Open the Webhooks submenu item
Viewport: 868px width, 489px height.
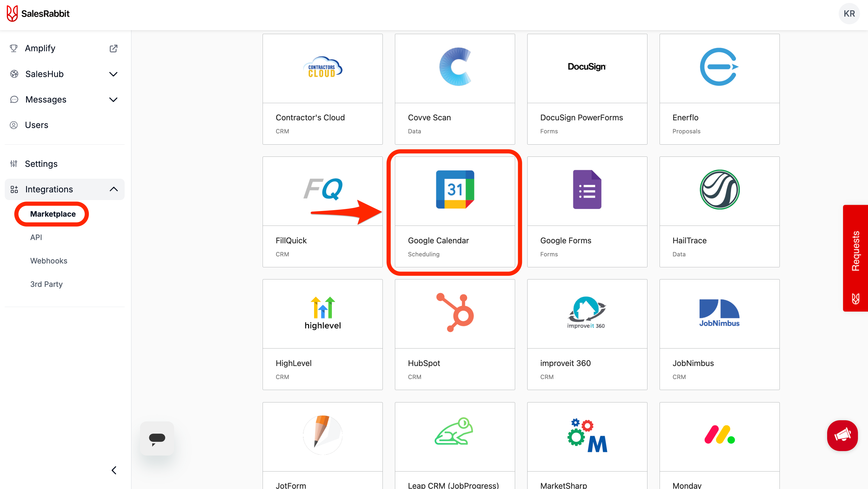click(49, 261)
